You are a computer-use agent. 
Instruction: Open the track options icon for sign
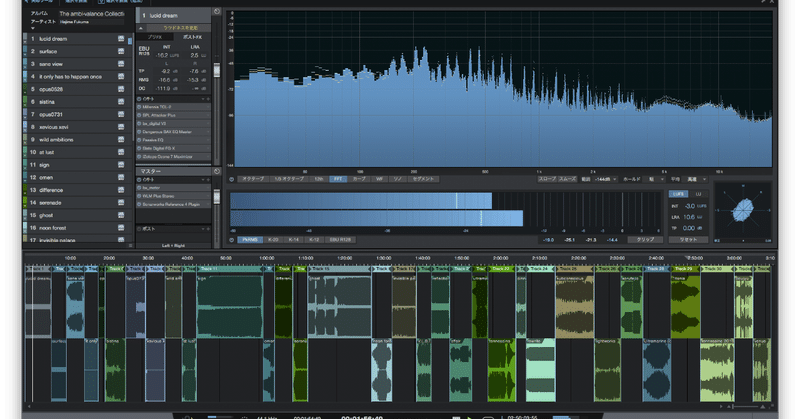pos(121,165)
